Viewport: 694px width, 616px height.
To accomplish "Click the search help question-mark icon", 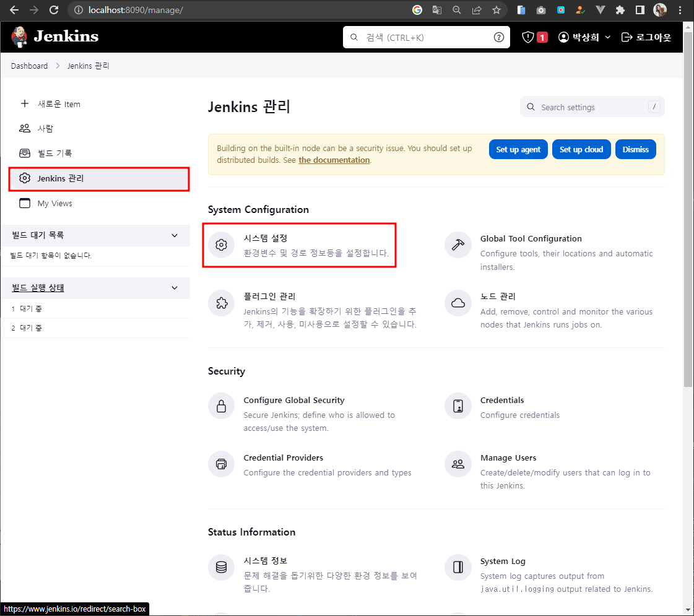I will pyautogui.click(x=499, y=38).
